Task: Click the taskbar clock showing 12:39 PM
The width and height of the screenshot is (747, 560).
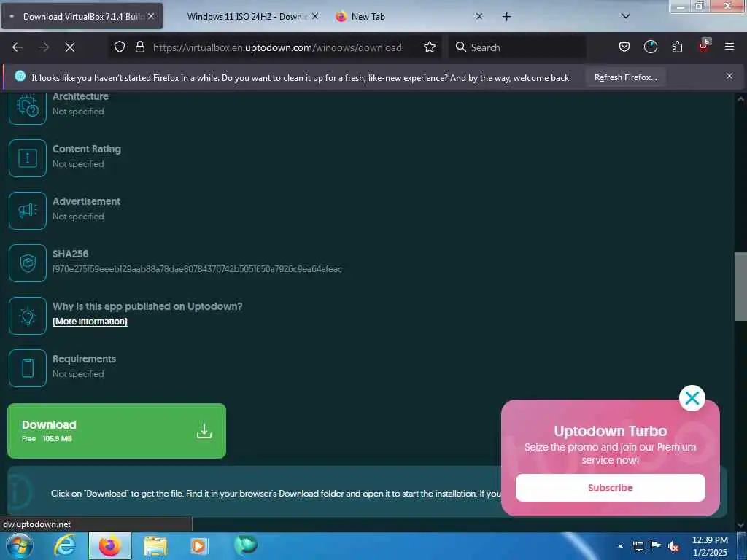Action: tap(710, 546)
